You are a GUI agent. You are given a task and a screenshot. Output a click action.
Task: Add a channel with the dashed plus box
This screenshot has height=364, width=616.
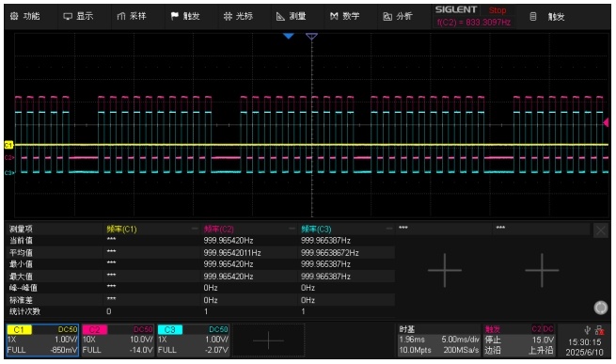coord(268,340)
